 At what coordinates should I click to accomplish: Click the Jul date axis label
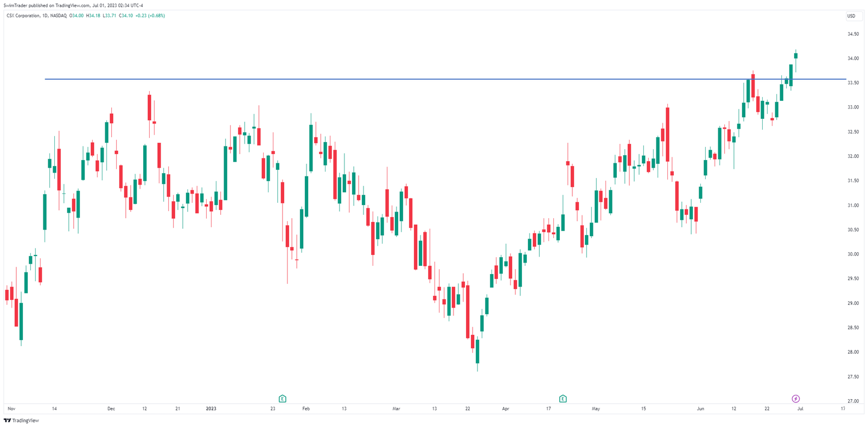coord(800,409)
